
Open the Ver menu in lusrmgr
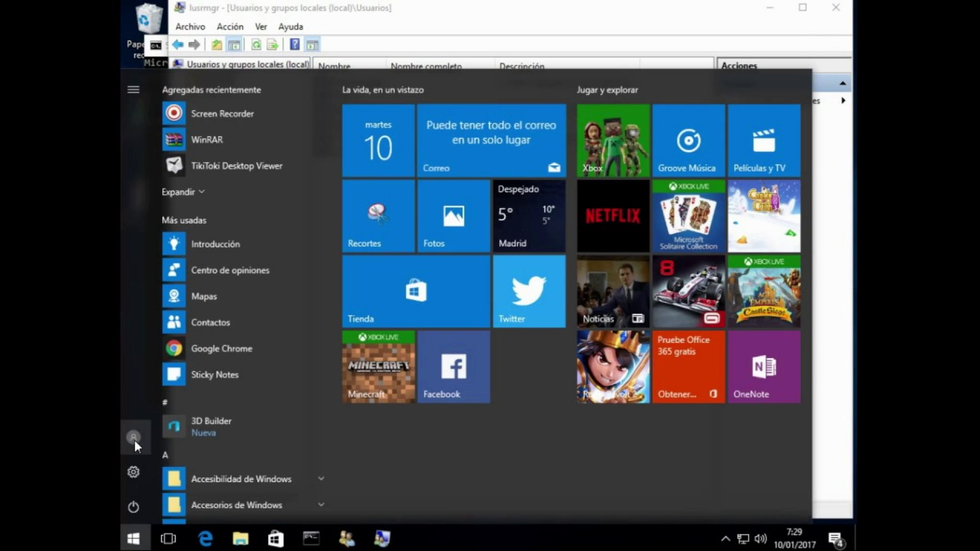[261, 27]
